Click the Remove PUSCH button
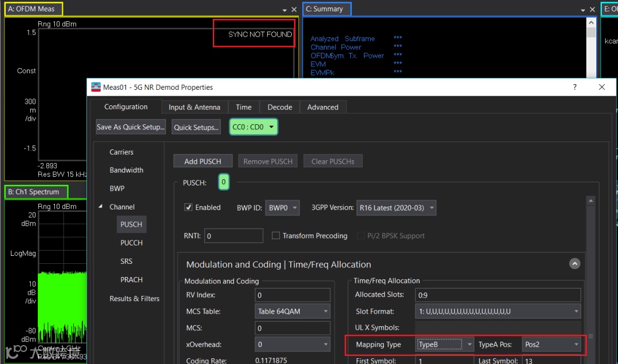 click(268, 161)
